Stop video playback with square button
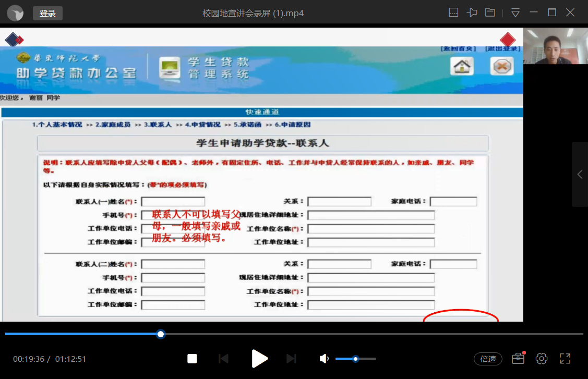The width and height of the screenshot is (588, 379). pyautogui.click(x=192, y=359)
